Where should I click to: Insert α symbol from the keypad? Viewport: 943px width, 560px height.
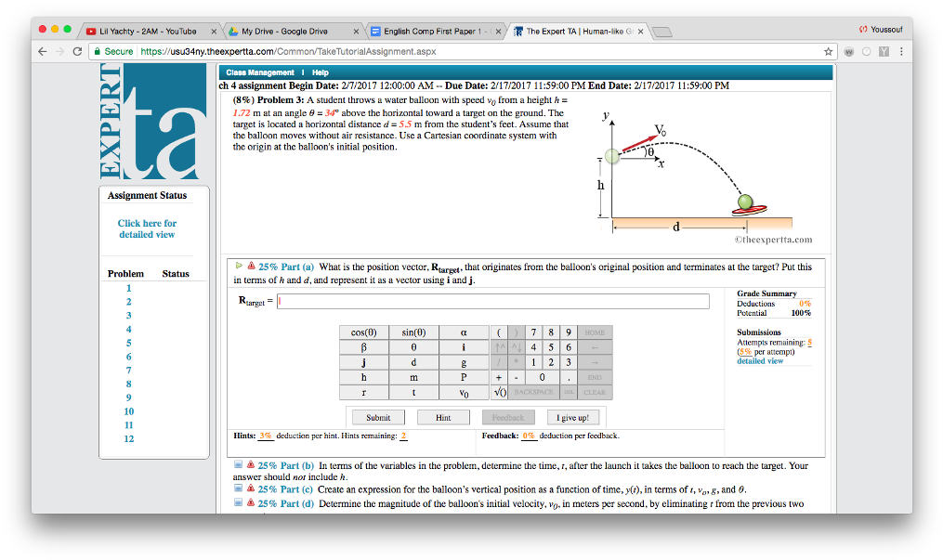[x=464, y=332]
